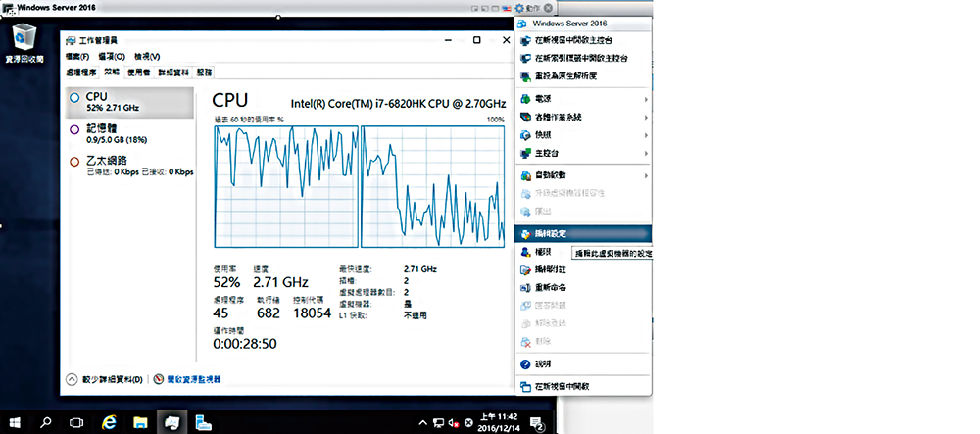980x434 pixels.
Task: Choose 重設為原生解析度 menu entry
Action: [583, 76]
